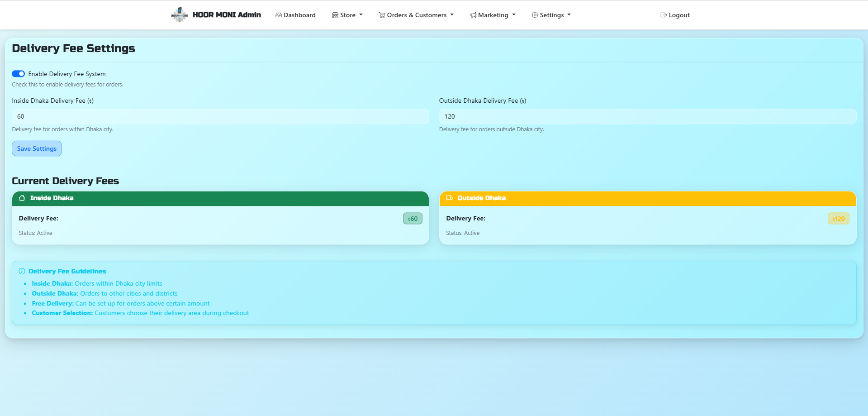Focus the Outside Dhaka Delivery Fee input
Screen dimensions: 868x416
coord(648,116)
